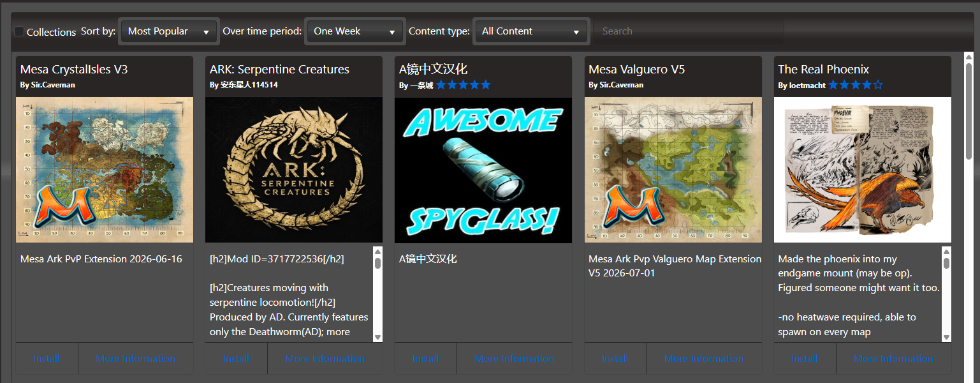Click The Real Phoenix dossier thumbnail
This screenshot has width=980, height=383.
coord(863,170)
